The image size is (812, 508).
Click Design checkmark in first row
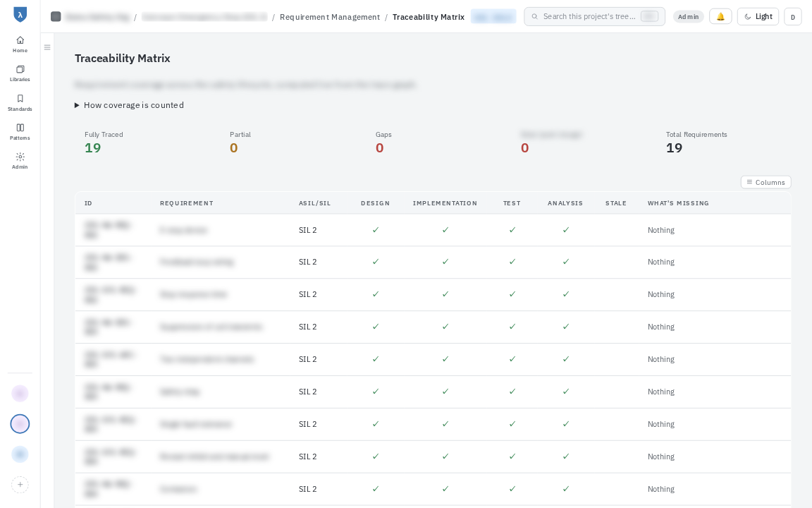point(376,229)
